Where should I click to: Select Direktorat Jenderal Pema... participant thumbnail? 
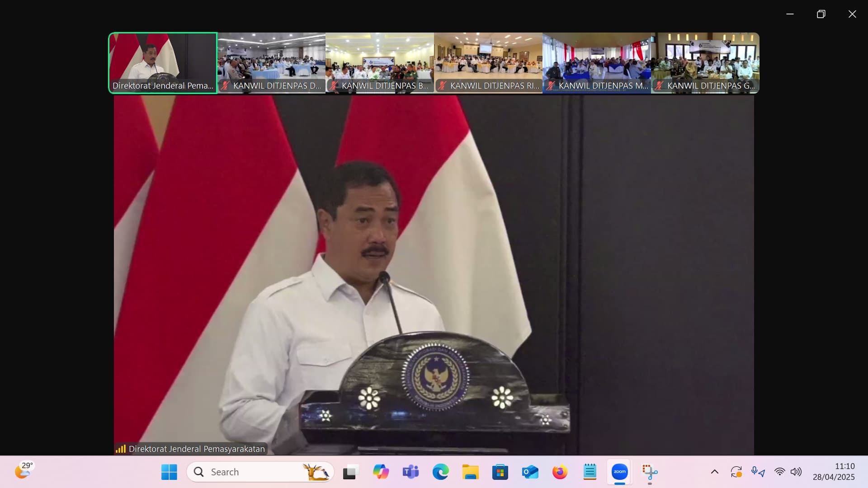tap(163, 62)
